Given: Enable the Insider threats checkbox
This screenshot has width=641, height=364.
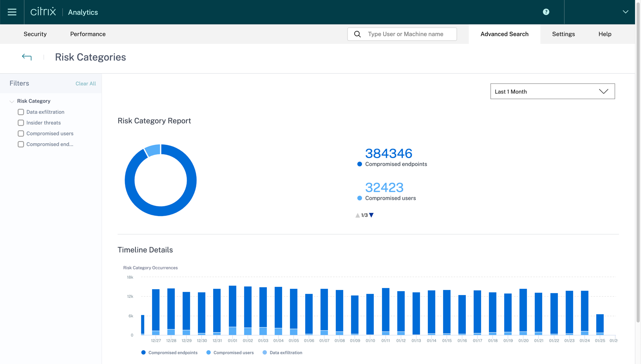Looking at the screenshot, I should point(21,123).
